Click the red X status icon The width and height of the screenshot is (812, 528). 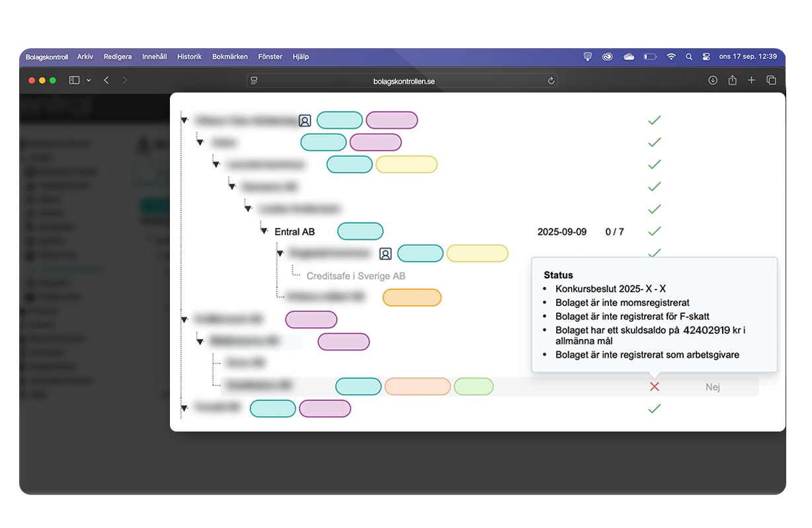pyautogui.click(x=654, y=387)
